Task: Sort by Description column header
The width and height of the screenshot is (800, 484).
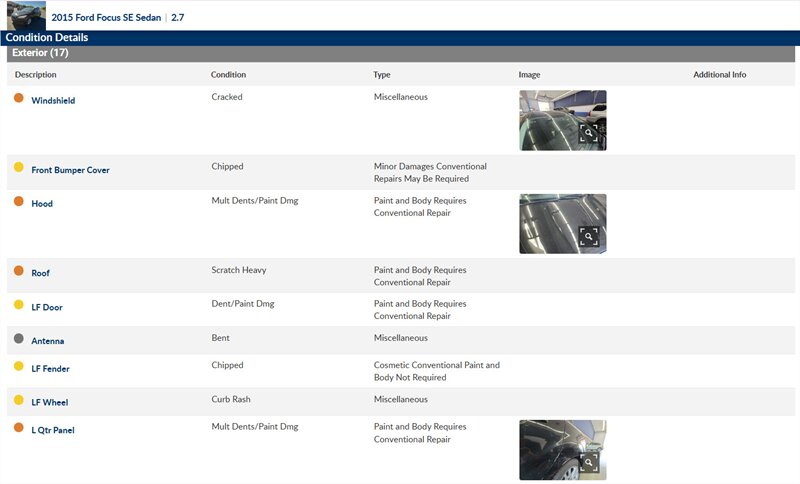Action: 36,75
